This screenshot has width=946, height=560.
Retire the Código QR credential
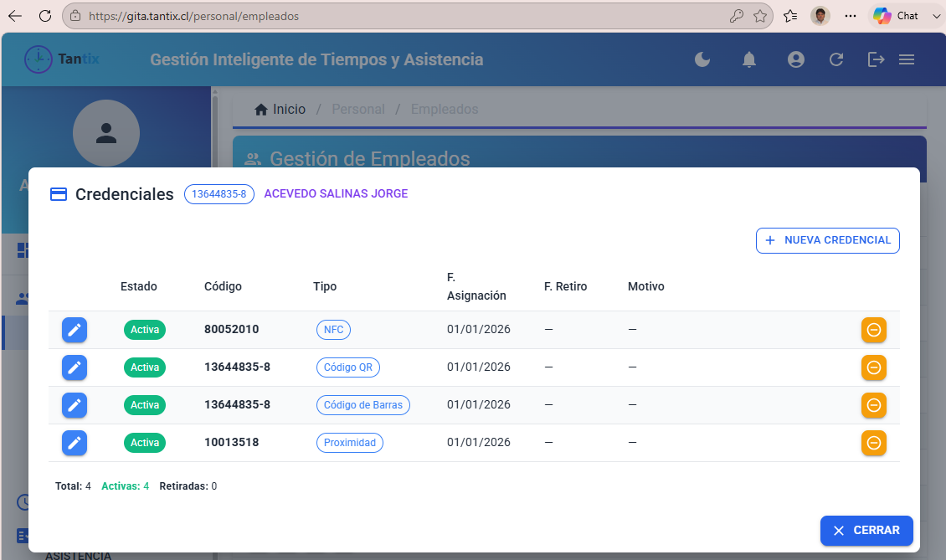tap(874, 367)
